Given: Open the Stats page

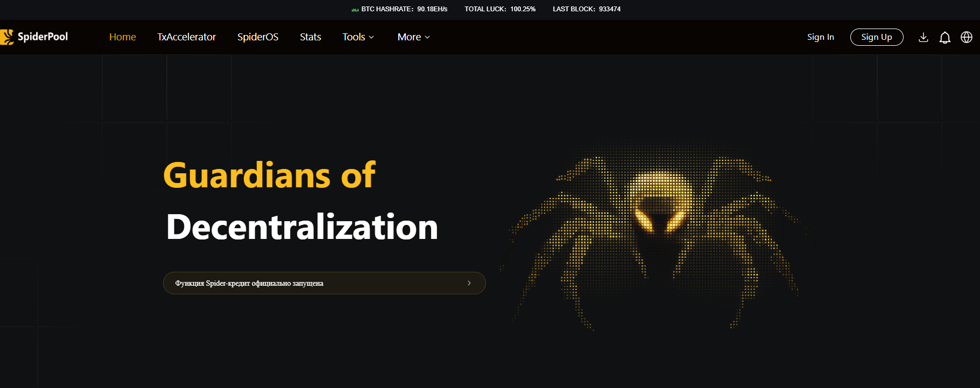Looking at the screenshot, I should (x=310, y=37).
